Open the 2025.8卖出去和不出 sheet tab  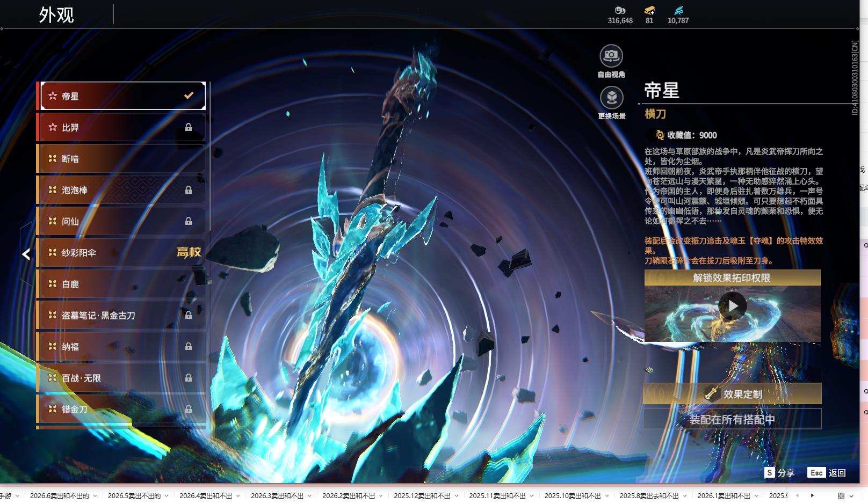[x=649, y=496]
